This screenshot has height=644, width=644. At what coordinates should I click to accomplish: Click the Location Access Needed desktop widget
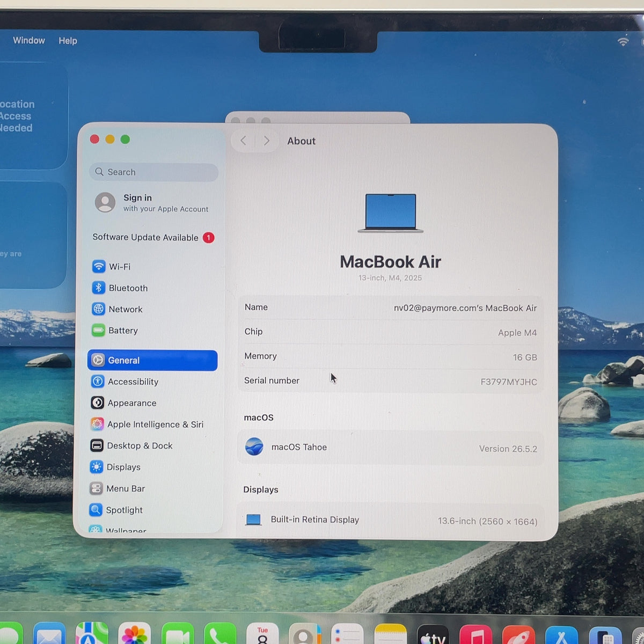pos(33,116)
